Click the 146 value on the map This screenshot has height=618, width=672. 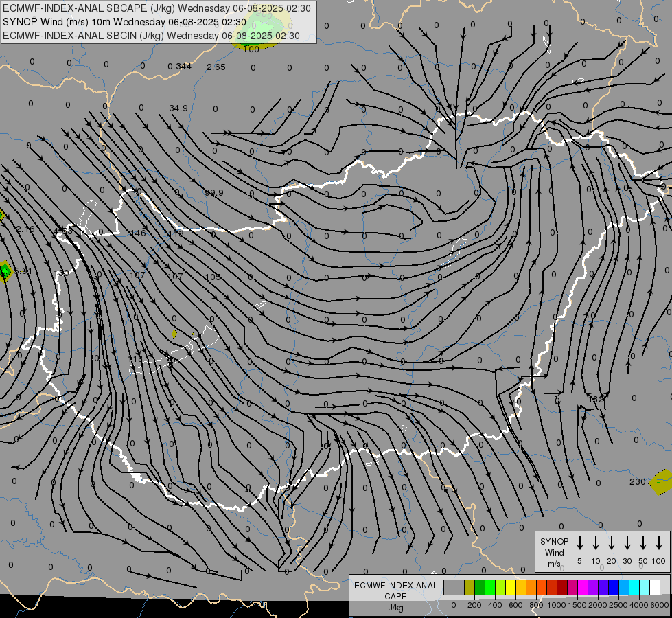pos(138,233)
